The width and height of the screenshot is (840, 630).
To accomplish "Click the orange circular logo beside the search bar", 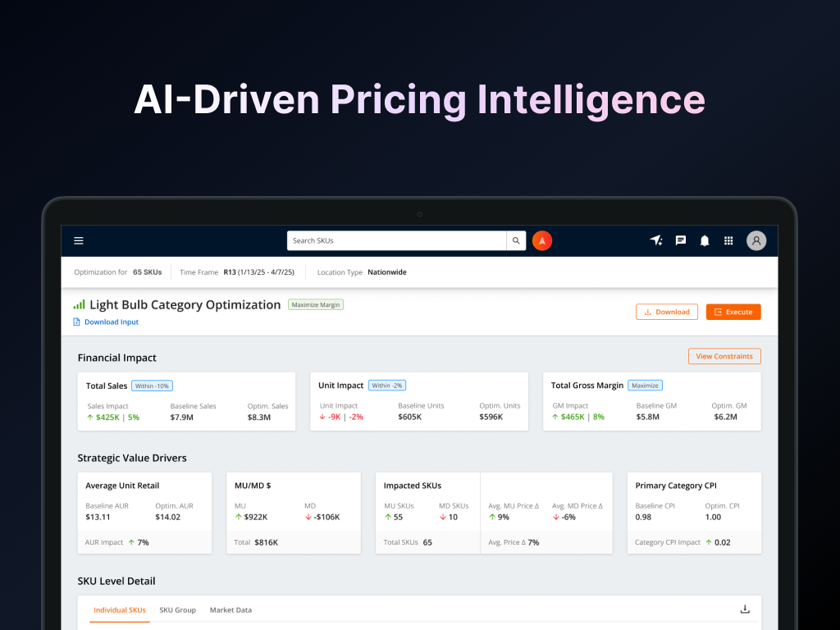I will 542,240.
